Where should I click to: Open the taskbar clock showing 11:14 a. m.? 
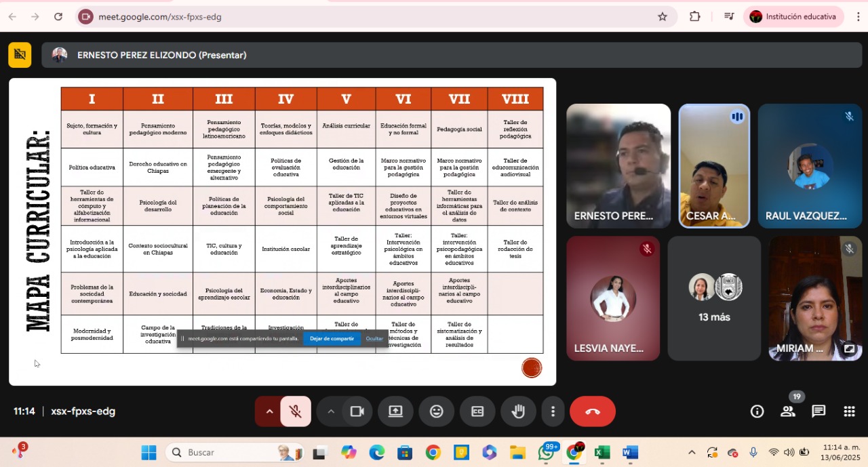point(841,452)
